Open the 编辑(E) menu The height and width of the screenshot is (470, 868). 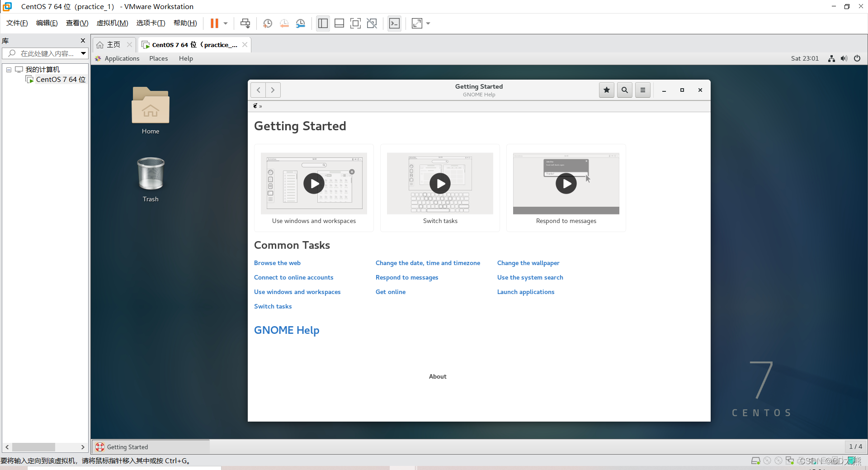pos(47,23)
